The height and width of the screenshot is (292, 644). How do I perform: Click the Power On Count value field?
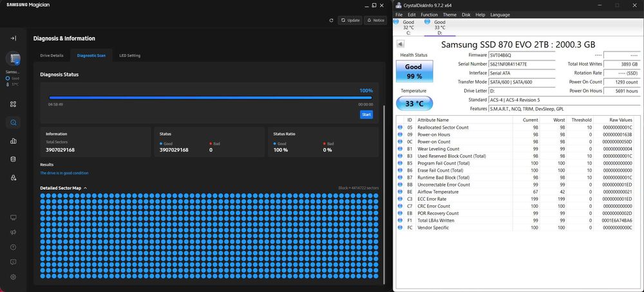click(621, 82)
